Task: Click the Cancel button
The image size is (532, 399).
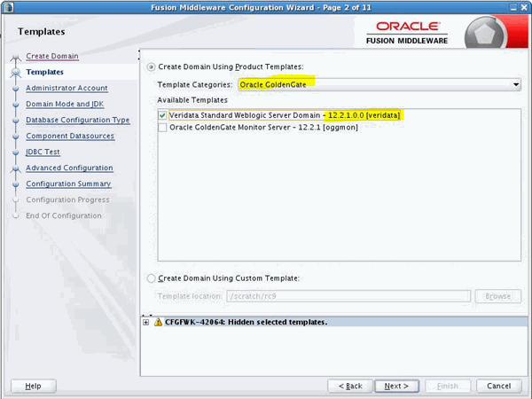Action: point(498,386)
